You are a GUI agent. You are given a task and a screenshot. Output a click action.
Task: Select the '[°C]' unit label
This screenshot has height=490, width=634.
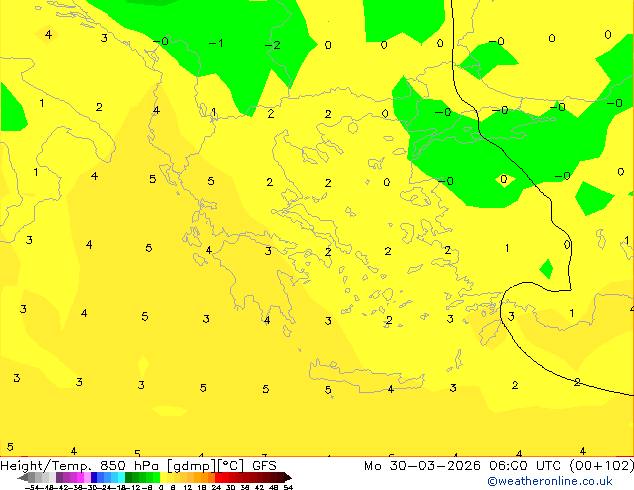[231, 466]
